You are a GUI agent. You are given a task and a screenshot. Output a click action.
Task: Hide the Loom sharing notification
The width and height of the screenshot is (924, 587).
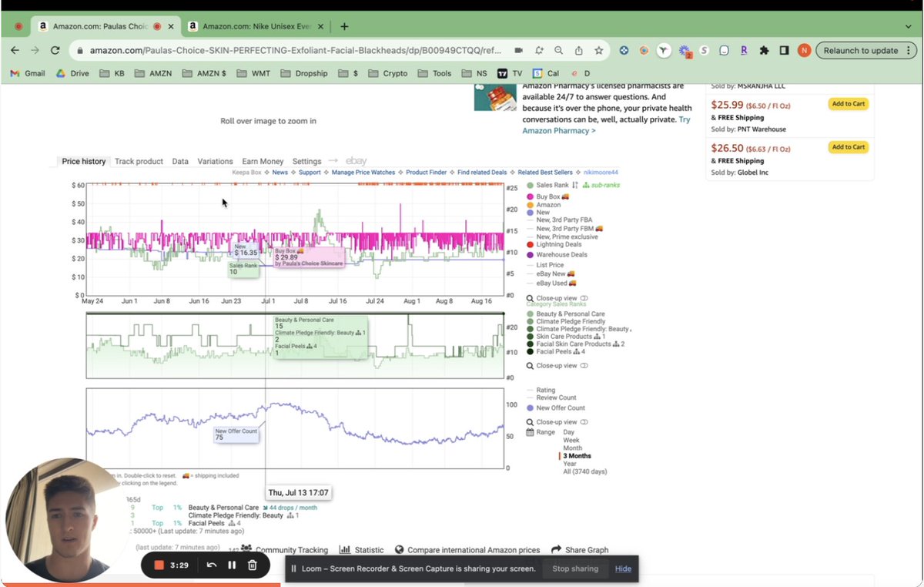(623, 569)
